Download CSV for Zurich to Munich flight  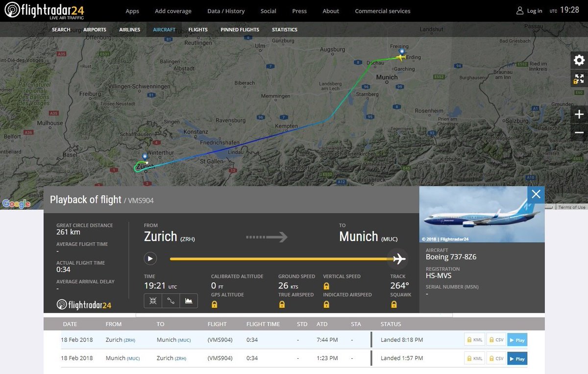[x=496, y=340]
